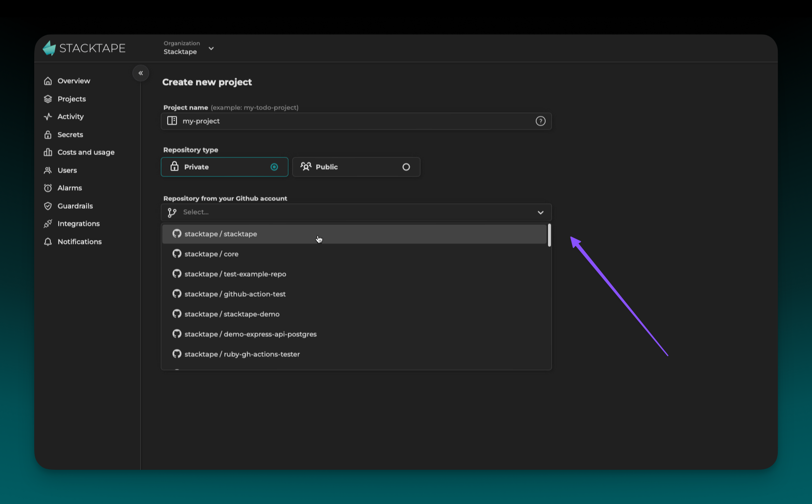The image size is (812, 504).
Task: Open Secrets in the sidebar
Action: [70, 134]
